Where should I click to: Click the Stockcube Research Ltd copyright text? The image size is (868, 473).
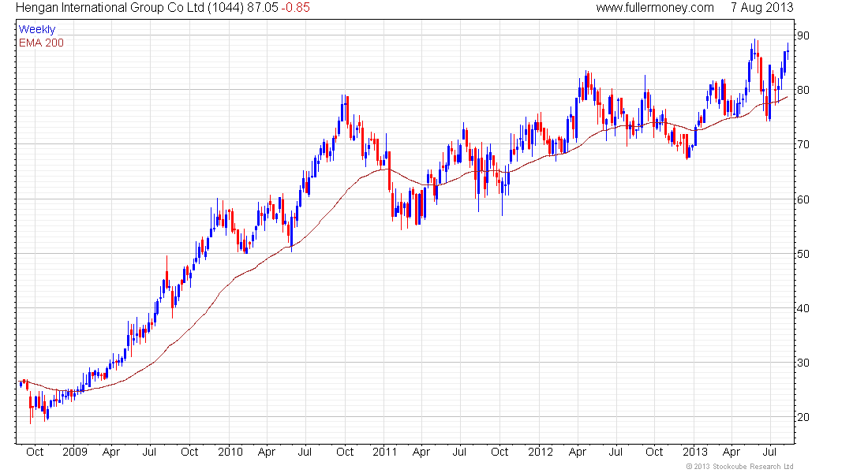(739, 467)
